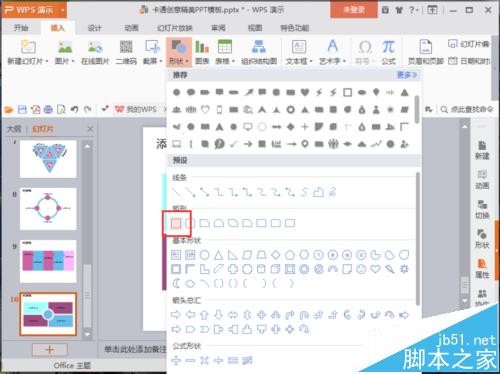
Task: Close the slide thumbnail panel
Action: point(90,129)
